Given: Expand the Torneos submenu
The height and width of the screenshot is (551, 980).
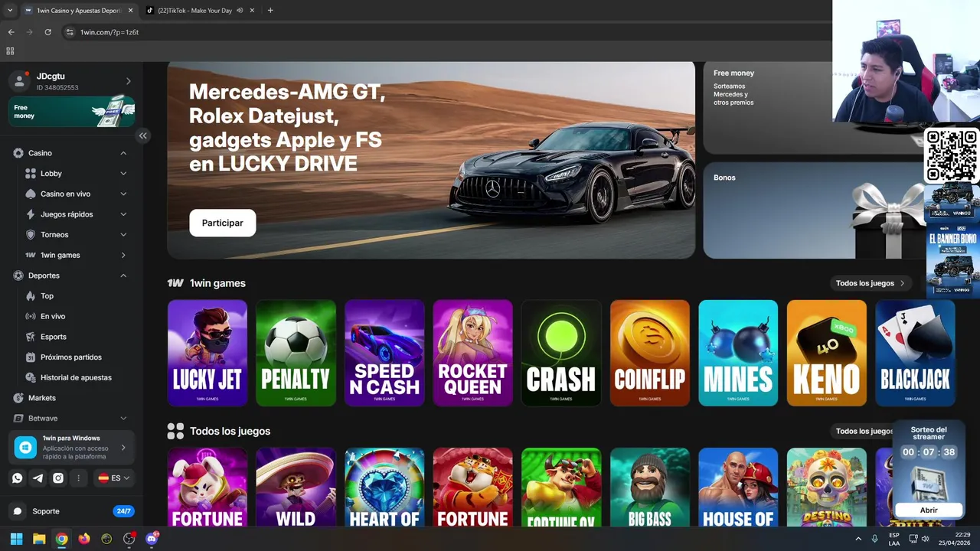Looking at the screenshot, I should coord(123,235).
